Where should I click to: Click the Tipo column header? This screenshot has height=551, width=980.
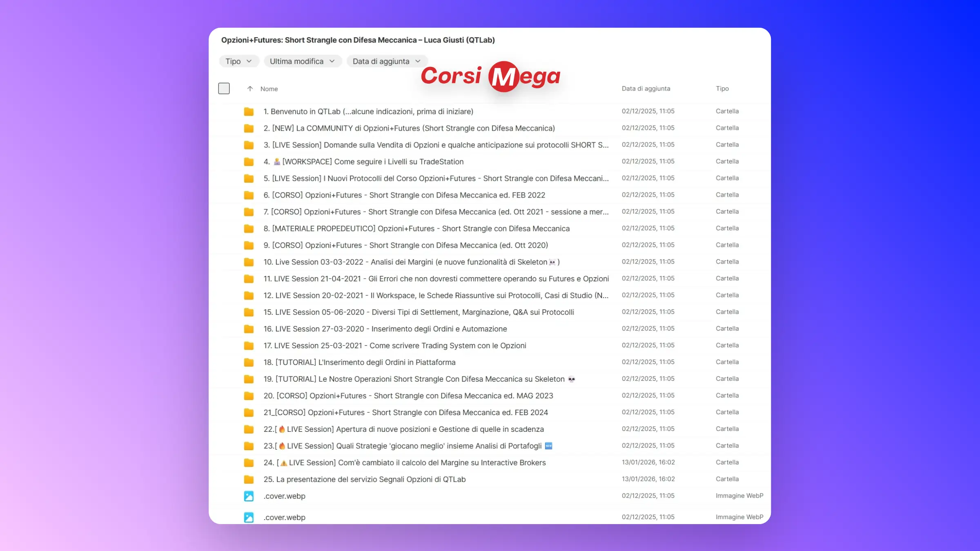point(722,89)
